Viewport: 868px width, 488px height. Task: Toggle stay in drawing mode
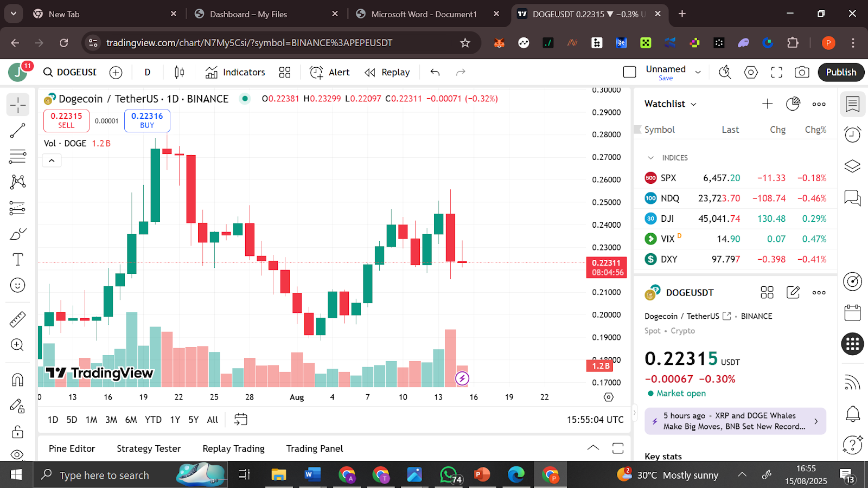click(18, 406)
